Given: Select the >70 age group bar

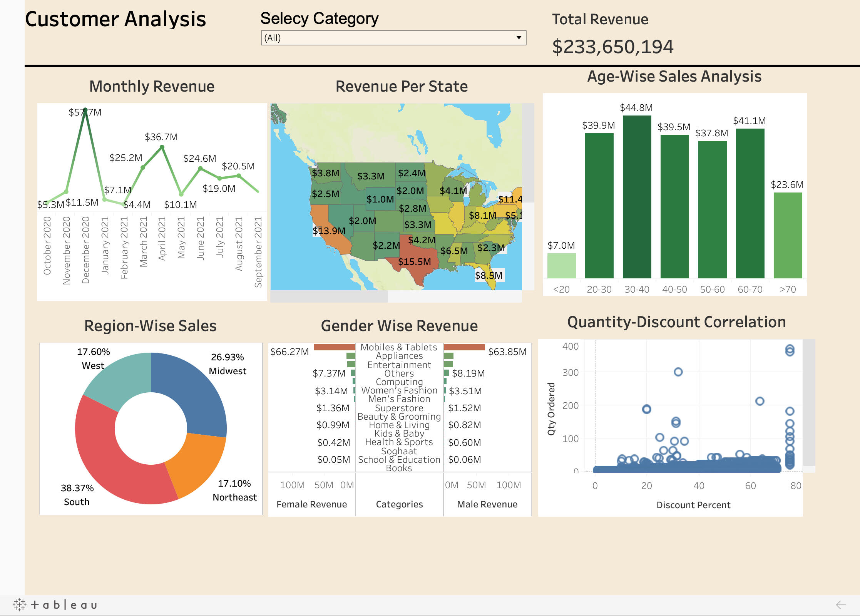Looking at the screenshot, I should coord(788,235).
